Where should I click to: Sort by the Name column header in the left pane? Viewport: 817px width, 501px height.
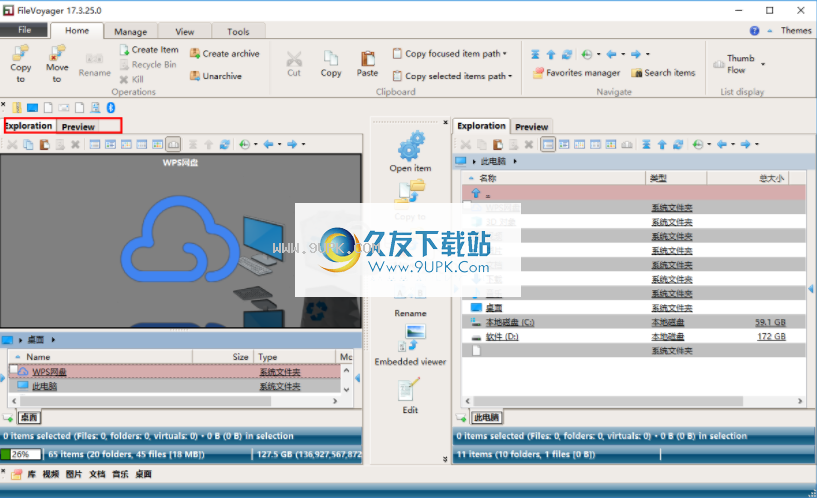tap(101, 357)
